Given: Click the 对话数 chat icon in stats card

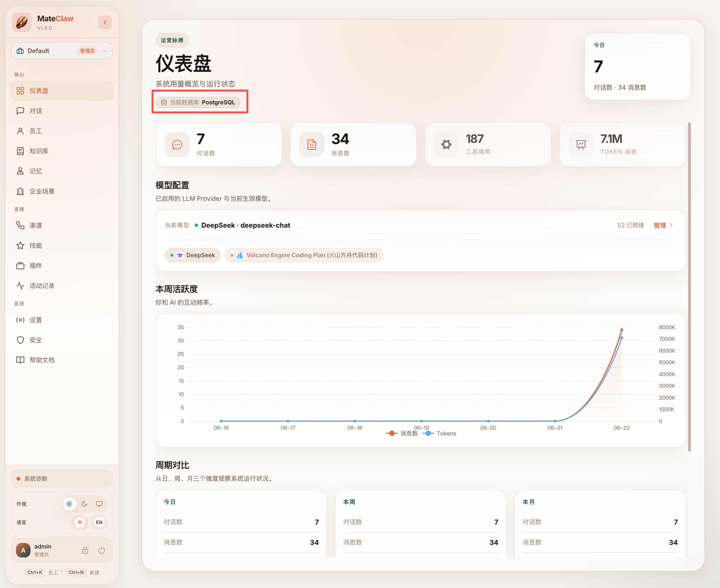Looking at the screenshot, I should [177, 145].
